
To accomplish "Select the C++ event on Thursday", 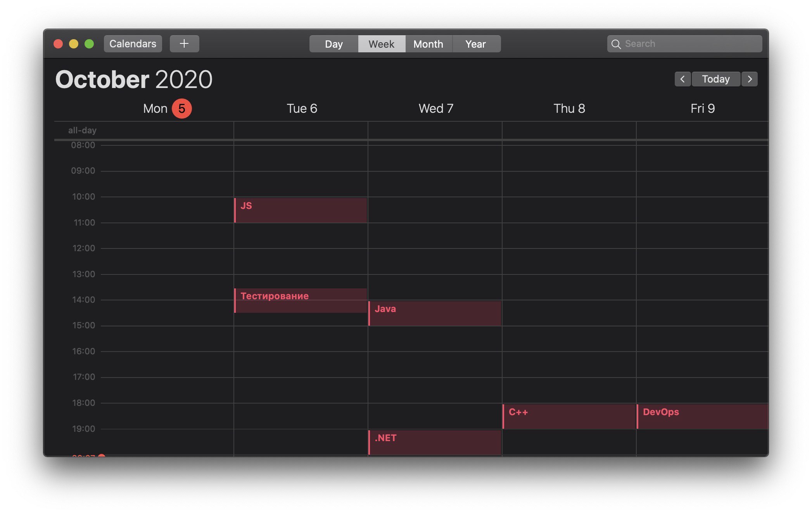I will [x=569, y=416].
